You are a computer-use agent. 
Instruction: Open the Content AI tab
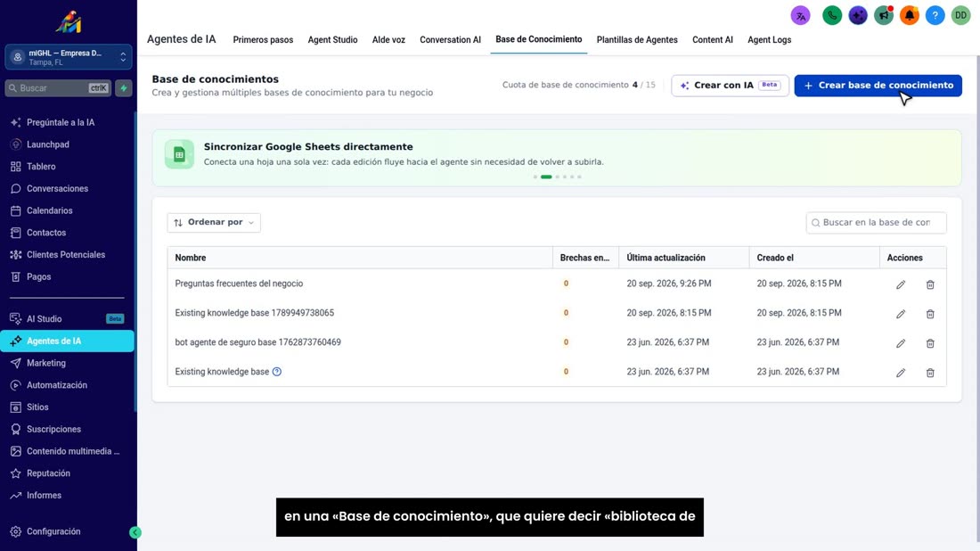pyautogui.click(x=713, y=39)
